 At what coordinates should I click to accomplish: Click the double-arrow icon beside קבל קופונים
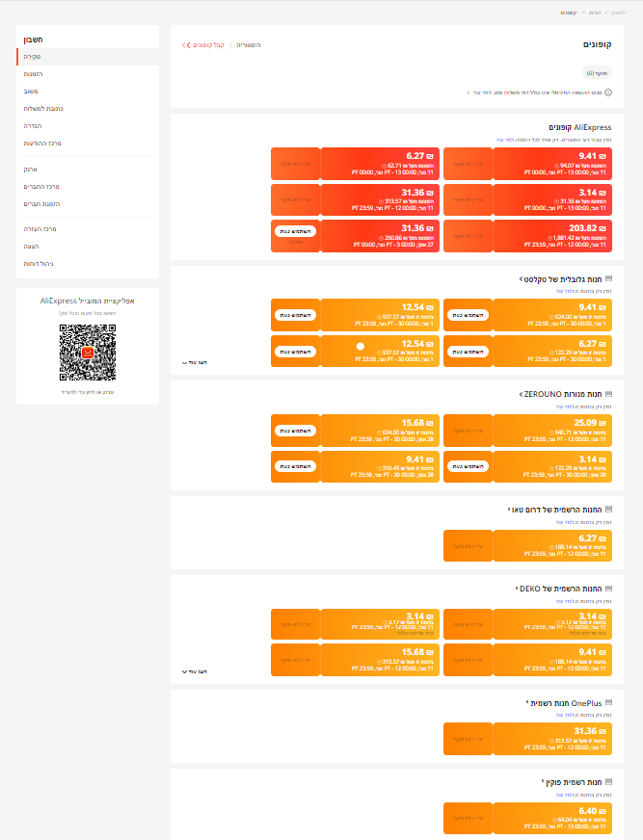click(x=186, y=45)
